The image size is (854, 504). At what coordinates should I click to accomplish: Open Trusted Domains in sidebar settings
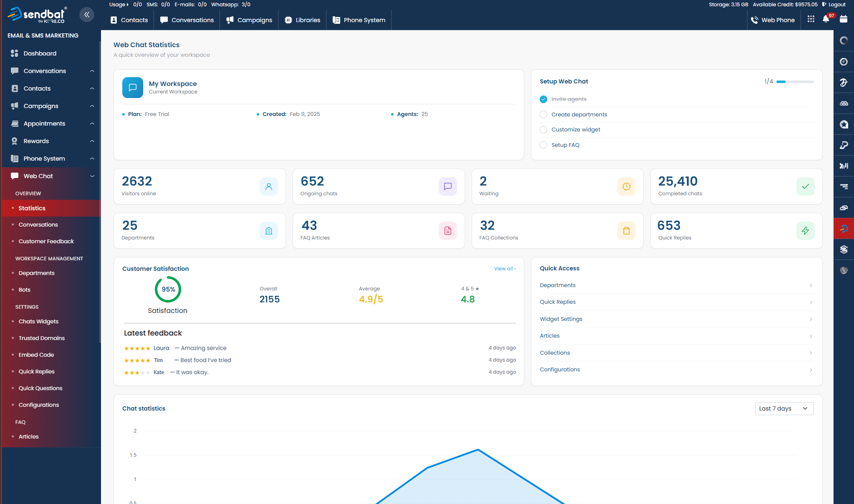[41, 338]
